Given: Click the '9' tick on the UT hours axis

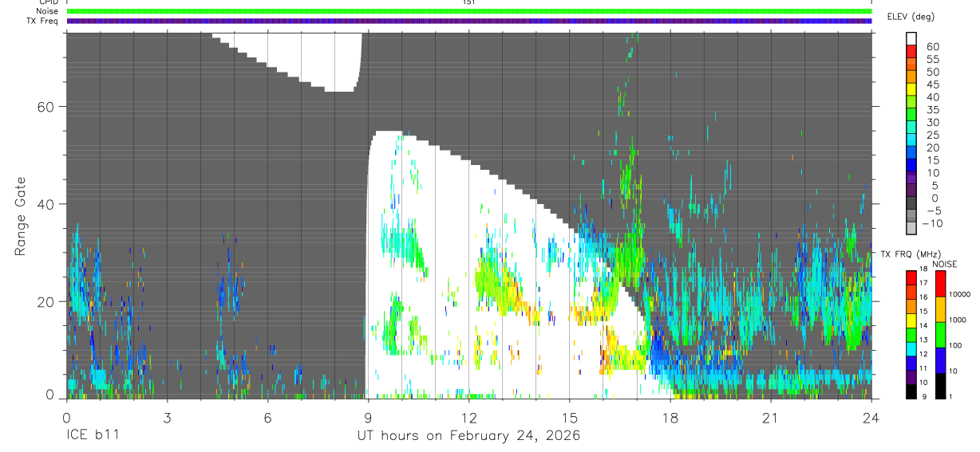Looking at the screenshot, I should 368,419.
